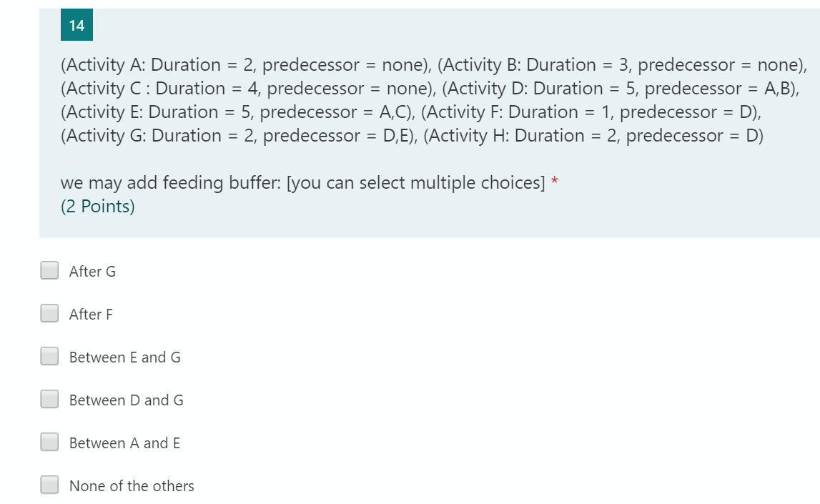Click the question number 14 badge
820x504 pixels.
pos(76,24)
